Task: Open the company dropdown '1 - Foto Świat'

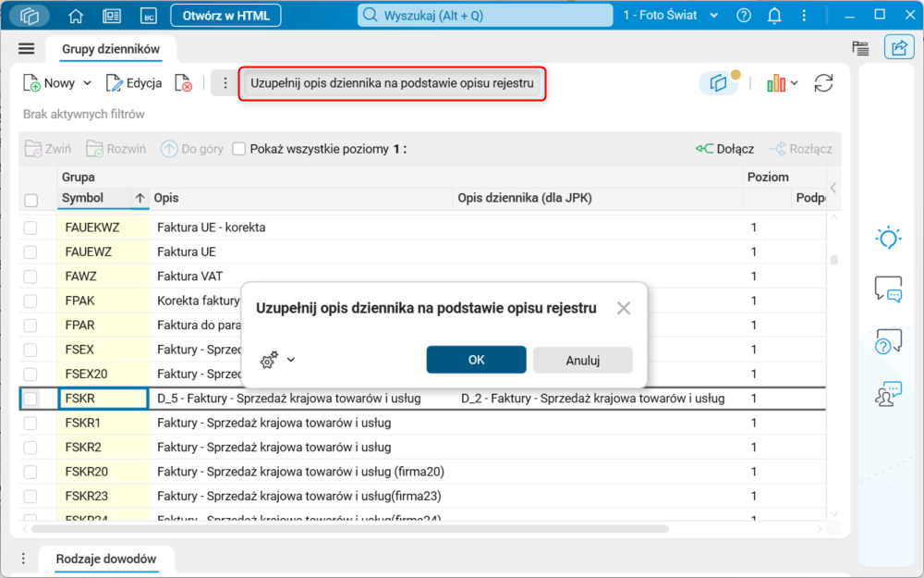Action: click(671, 16)
